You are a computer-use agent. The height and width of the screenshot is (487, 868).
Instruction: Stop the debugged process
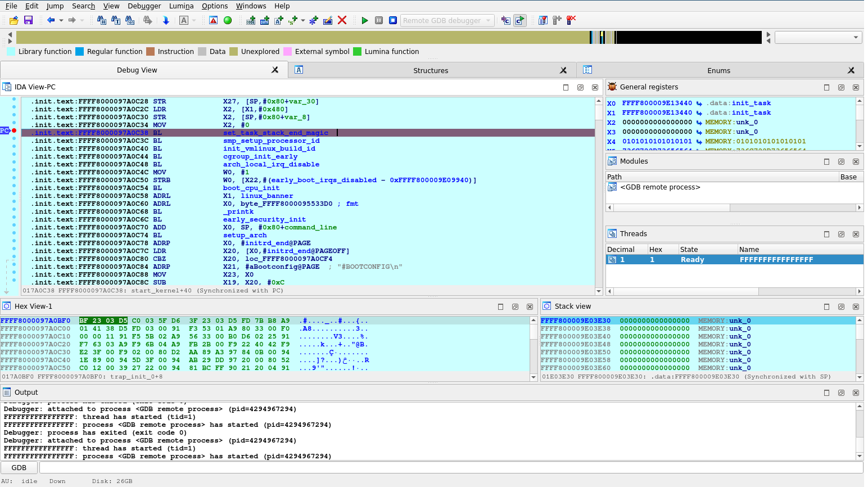click(x=392, y=20)
